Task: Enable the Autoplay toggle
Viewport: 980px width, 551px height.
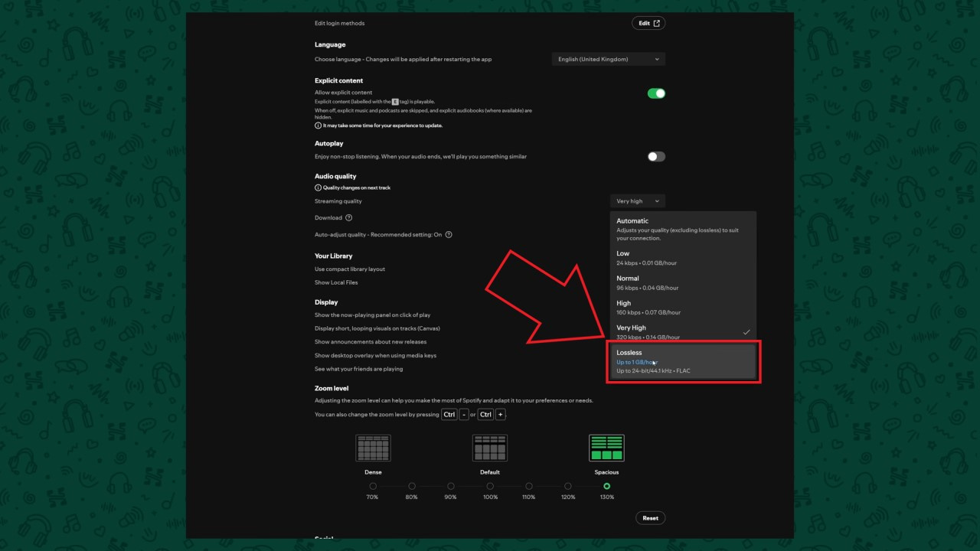Action: coord(656,157)
